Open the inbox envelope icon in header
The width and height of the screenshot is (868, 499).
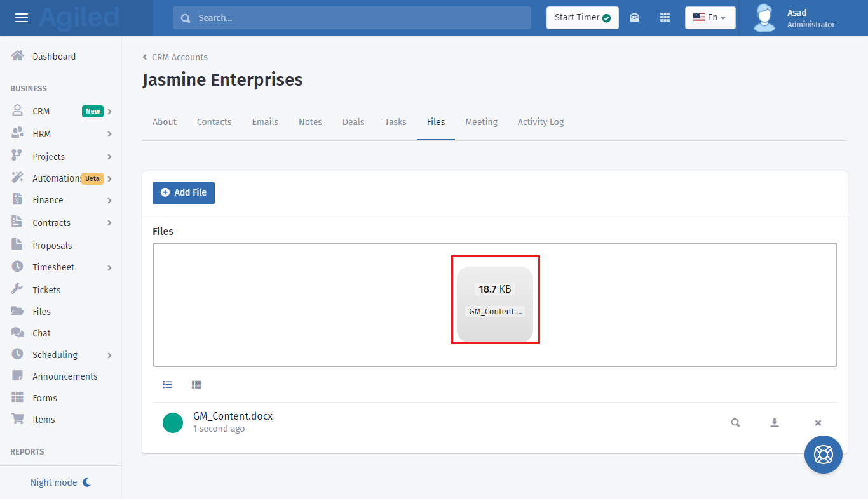click(634, 18)
